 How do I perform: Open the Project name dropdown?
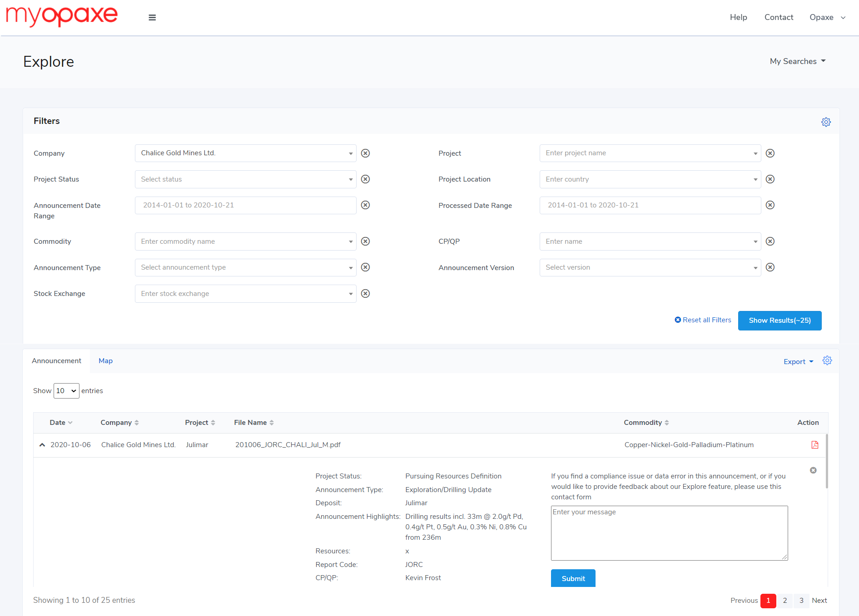click(650, 153)
